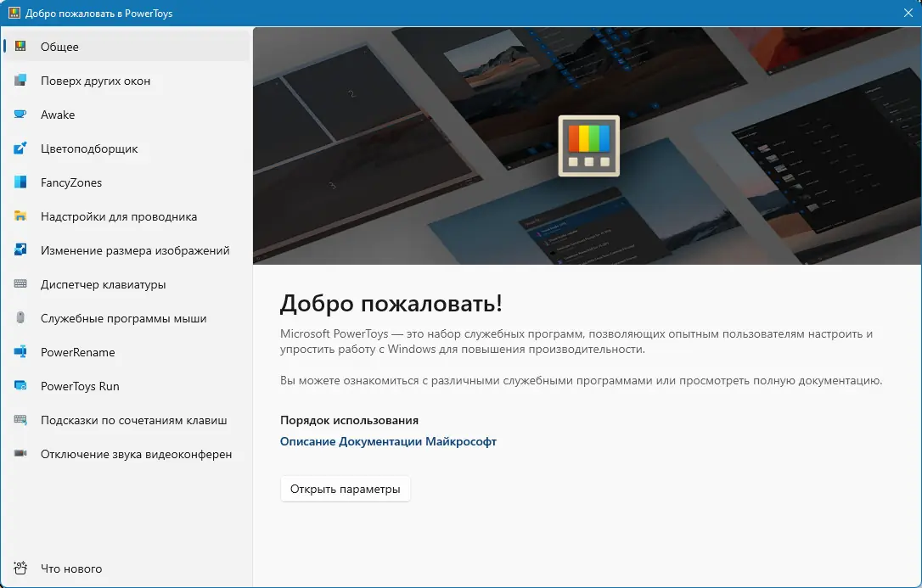This screenshot has width=922, height=588.
Task: Open the Описание Документации Майкрософт link
Action: coord(388,441)
